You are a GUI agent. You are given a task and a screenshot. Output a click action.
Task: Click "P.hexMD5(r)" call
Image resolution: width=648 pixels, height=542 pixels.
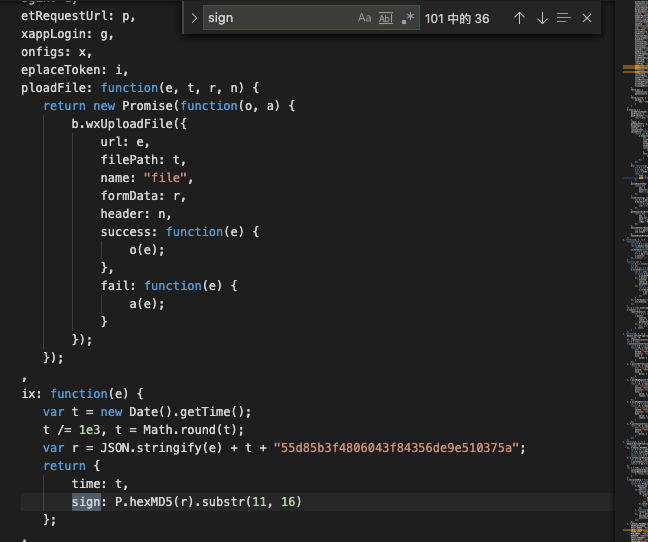coord(155,502)
